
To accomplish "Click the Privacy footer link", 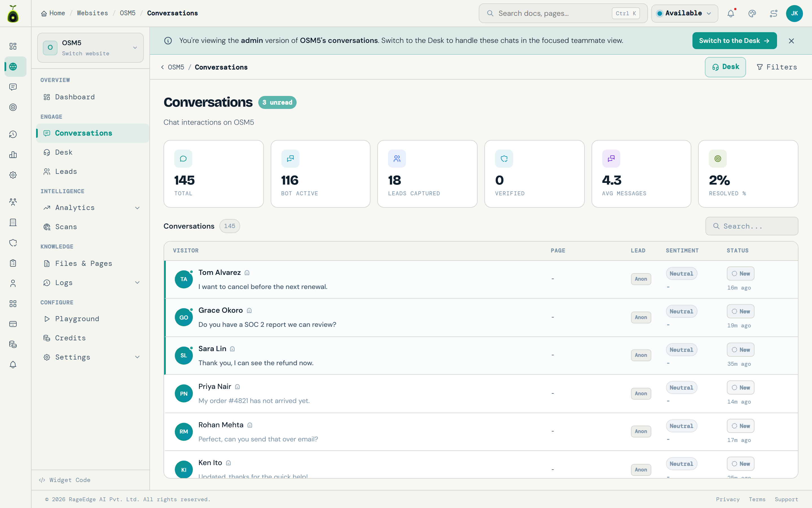I will point(727,499).
